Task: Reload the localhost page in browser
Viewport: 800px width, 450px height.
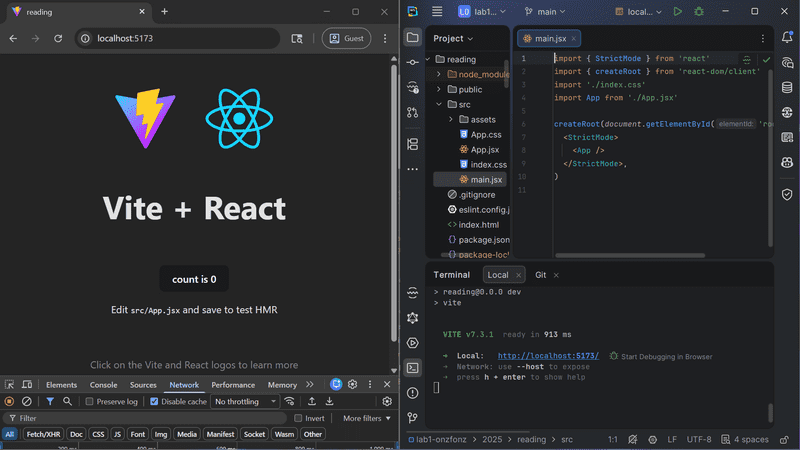Action: [x=58, y=38]
